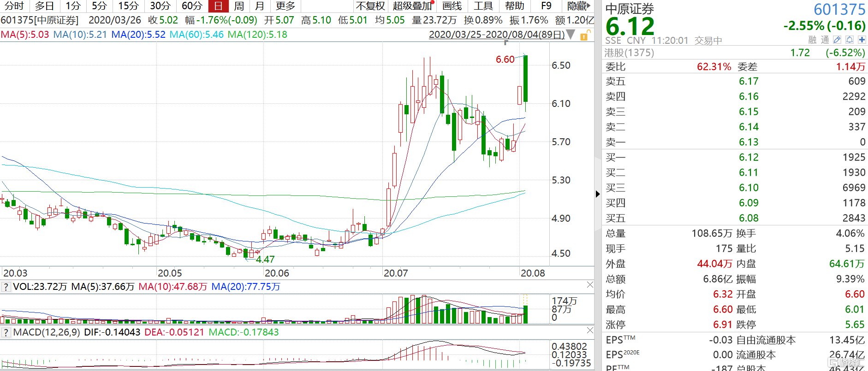Screen dimensions: 868x371
Task: Click the MACD(12,26,9) indicator label
Action: [47, 332]
